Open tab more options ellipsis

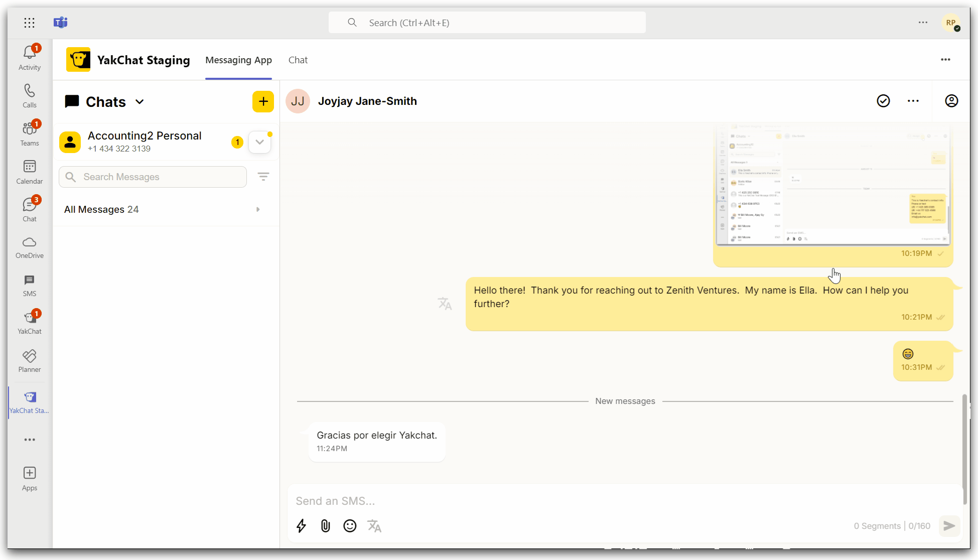coord(945,60)
